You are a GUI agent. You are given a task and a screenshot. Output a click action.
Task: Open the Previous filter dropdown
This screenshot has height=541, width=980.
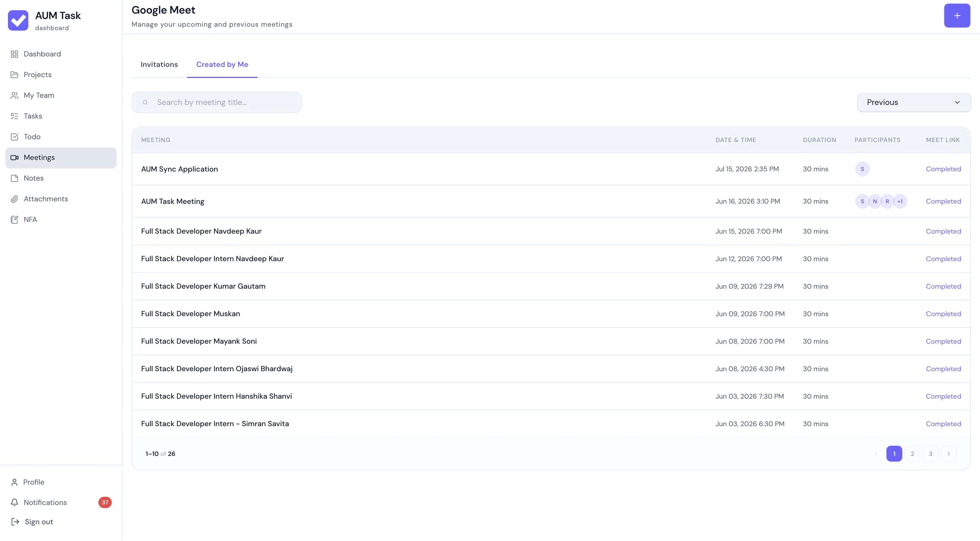point(914,102)
